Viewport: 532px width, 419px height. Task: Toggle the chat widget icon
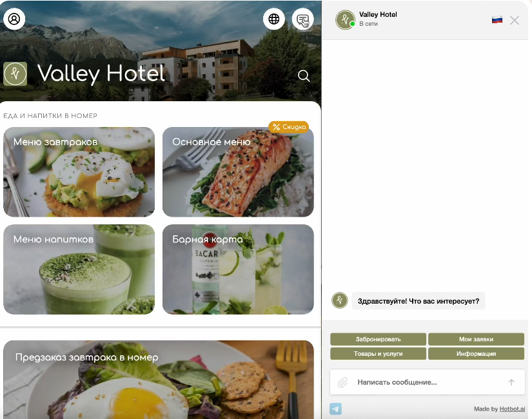(302, 19)
